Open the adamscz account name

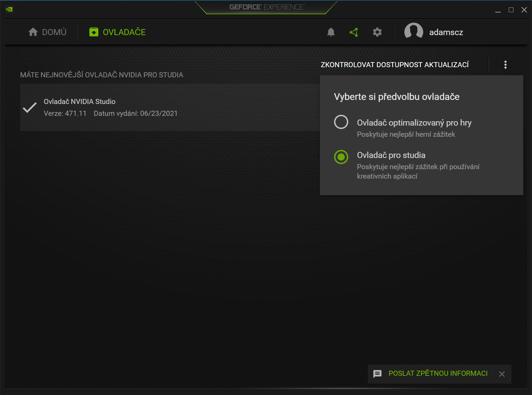(x=446, y=32)
